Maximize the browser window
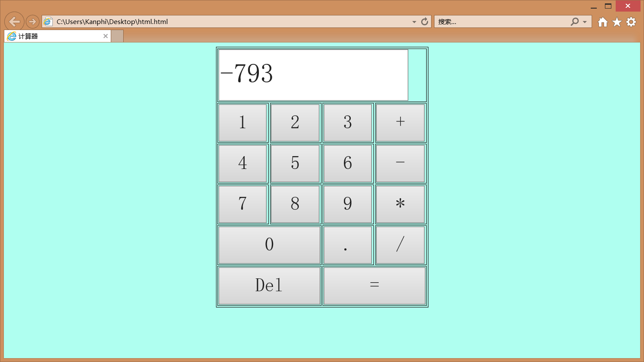 pyautogui.click(x=608, y=6)
